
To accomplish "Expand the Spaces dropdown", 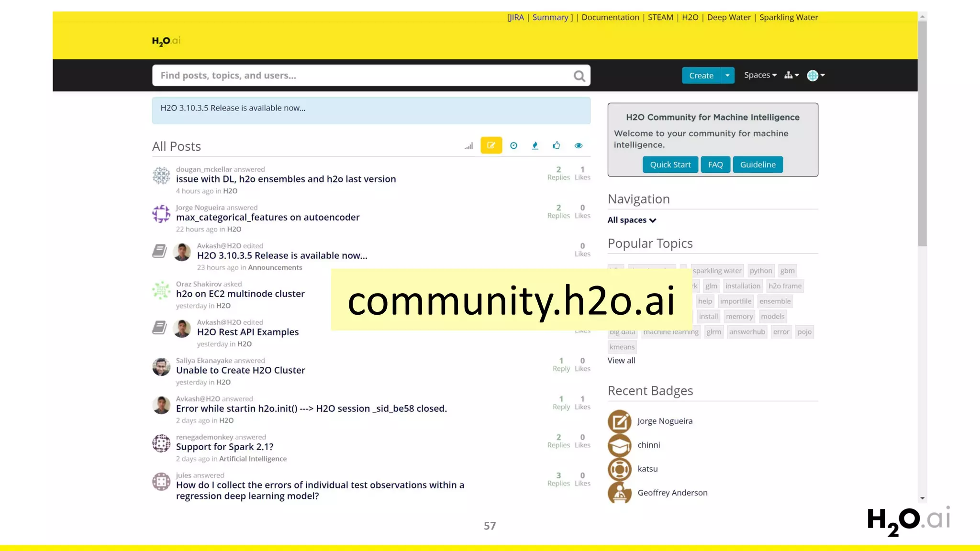I will coord(760,75).
